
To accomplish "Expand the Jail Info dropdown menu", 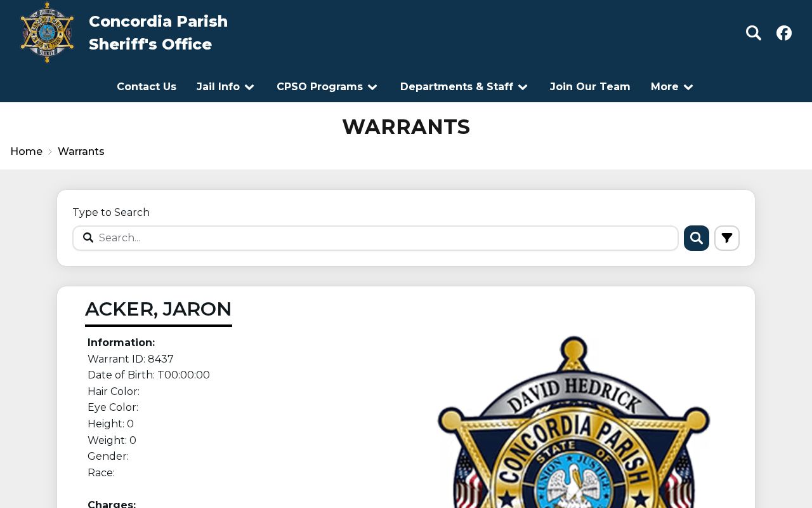I will click(226, 87).
